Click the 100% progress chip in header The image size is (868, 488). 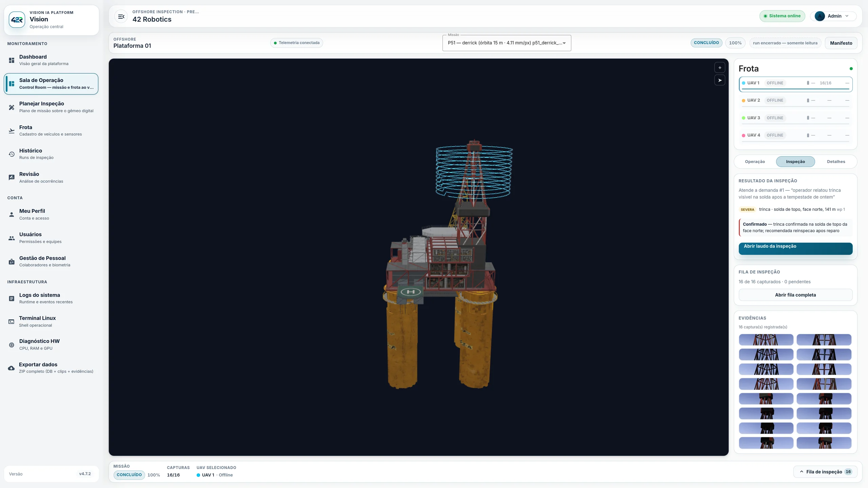tap(735, 43)
